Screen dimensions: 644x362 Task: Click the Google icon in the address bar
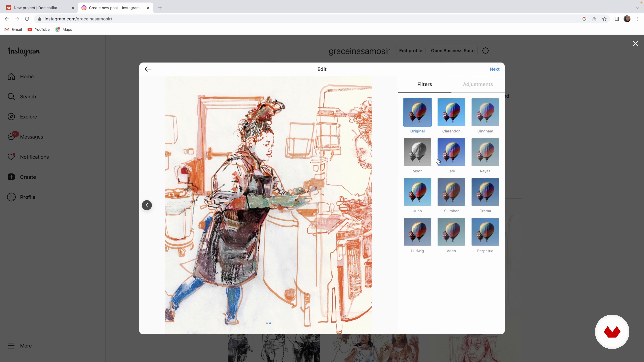tap(584, 19)
